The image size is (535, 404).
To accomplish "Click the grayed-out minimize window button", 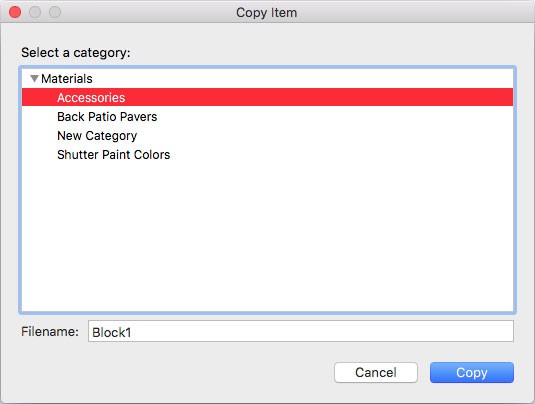I will click(x=35, y=12).
